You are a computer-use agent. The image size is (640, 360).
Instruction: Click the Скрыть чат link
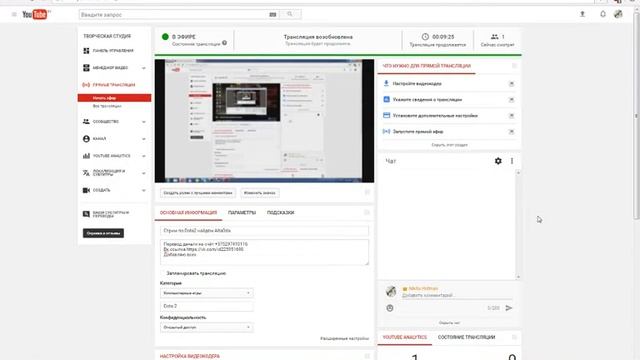click(449, 323)
